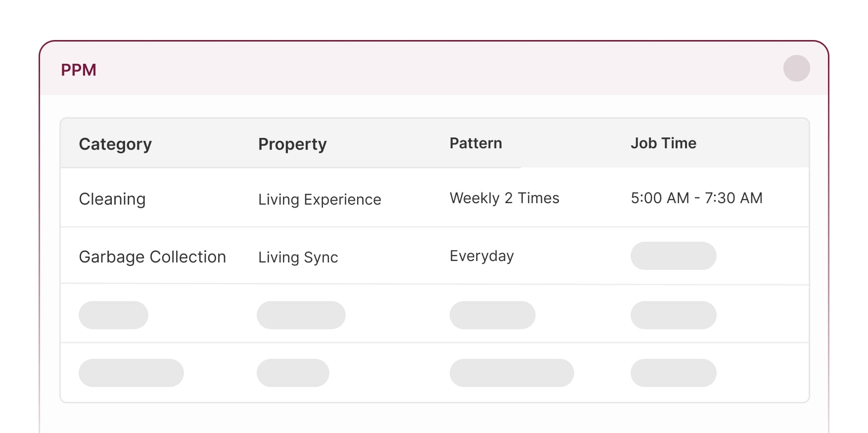The width and height of the screenshot is (868, 433).
Task: Open the Garbage Collection category entry
Action: [x=152, y=257]
